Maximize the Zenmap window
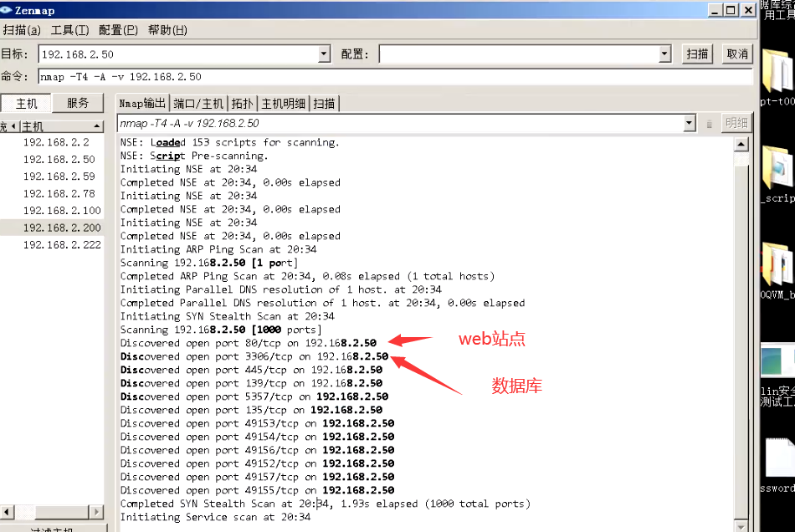This screenshot has height=532, width=795. [x=731, y=10]
